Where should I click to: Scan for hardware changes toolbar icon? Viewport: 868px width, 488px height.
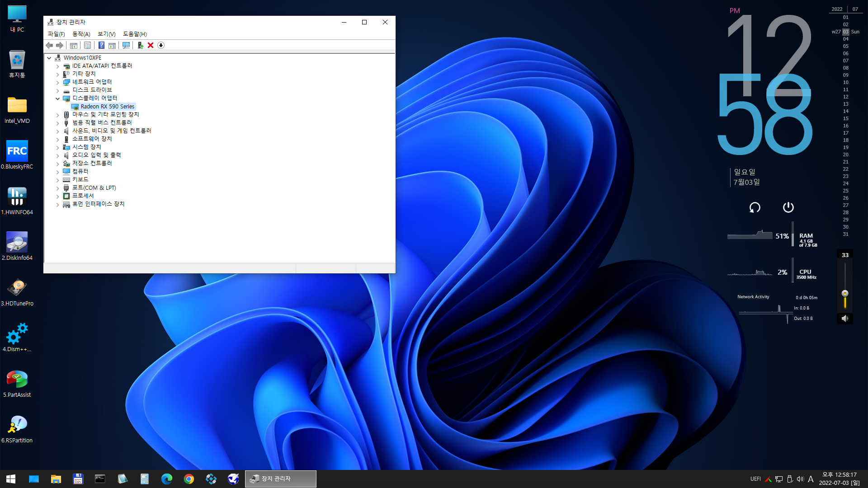point(126,45)
